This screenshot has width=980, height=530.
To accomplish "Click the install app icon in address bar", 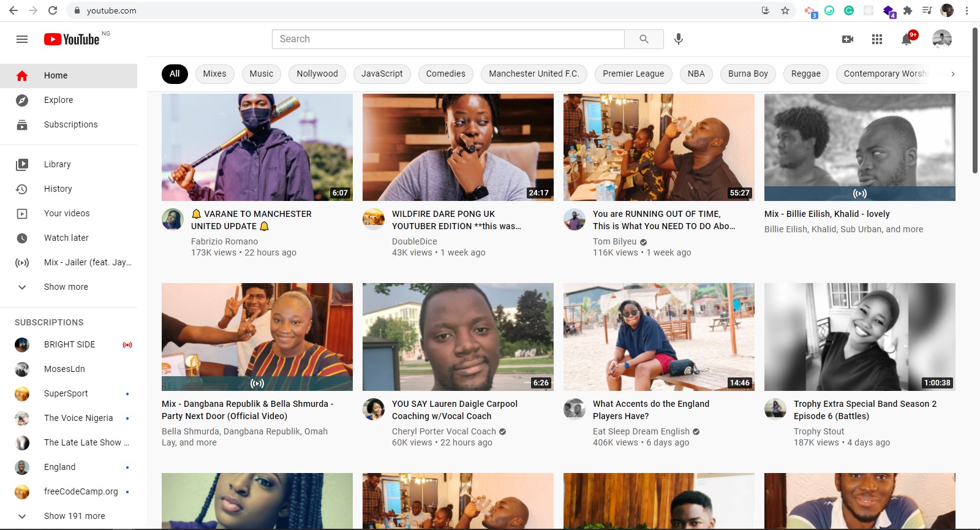I will point(766,10).
